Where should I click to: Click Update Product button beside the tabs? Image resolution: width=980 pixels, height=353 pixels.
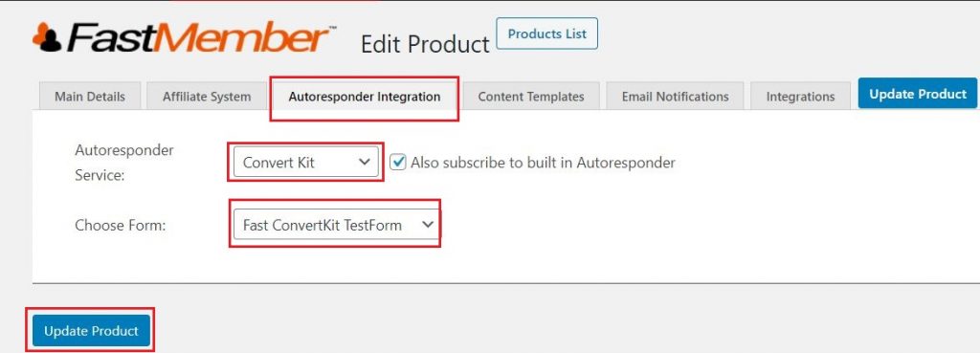[918, 94]
